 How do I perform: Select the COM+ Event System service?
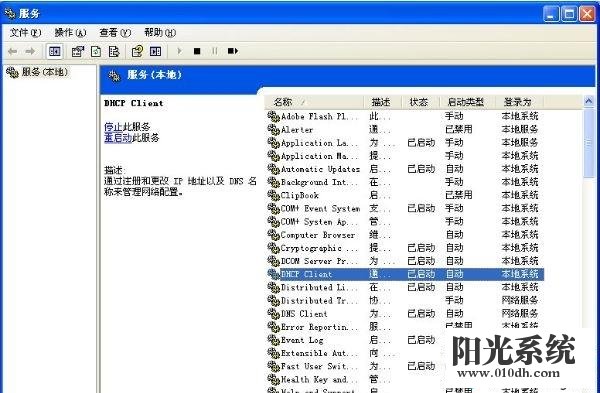pyautogui.click(x=404, y=209)
